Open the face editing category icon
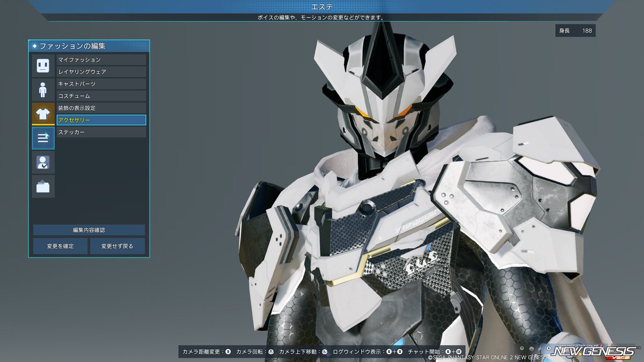 pos(43,65)
